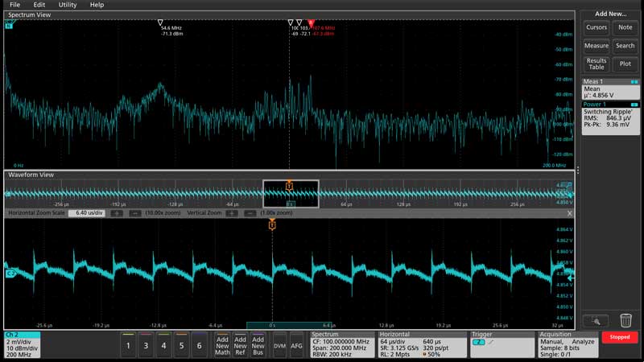
Task: Expand the Spectrum settings badge
Action: coord(342,343)
